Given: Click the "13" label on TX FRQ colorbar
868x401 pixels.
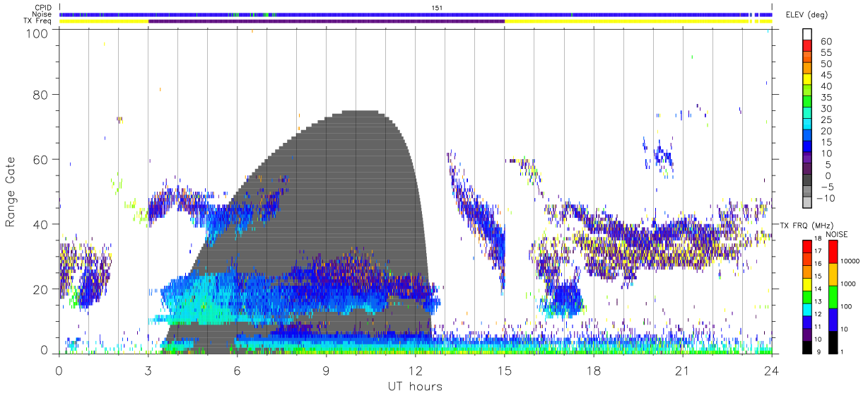Looking at the screenshot, I should click(818, 301).
